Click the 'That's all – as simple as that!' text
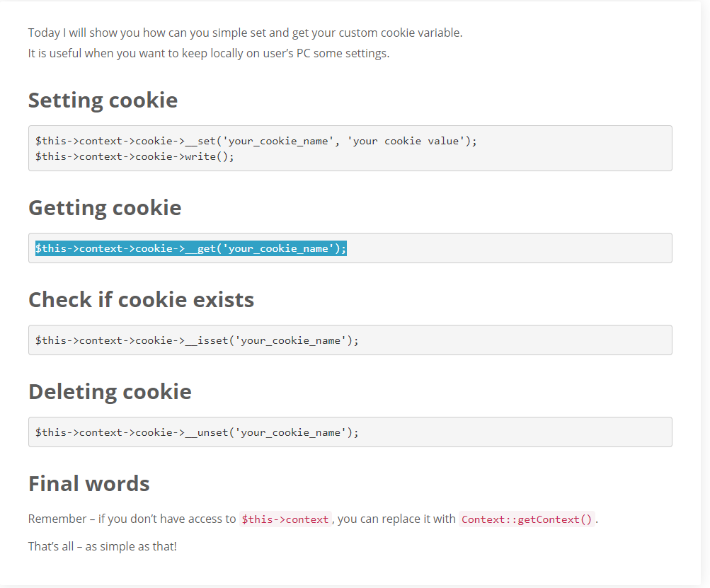Image resolution: width=710 pixels, height=588 pixels. click(x=103, y=546)
